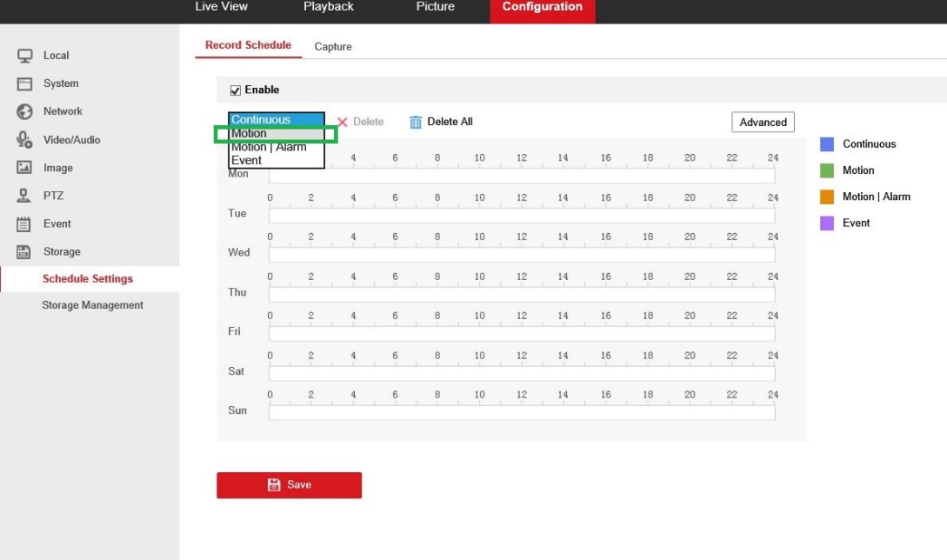Open PTZ settings in sidebar
The height and width of the screenshot is (560, 947).
pos(53,196)
